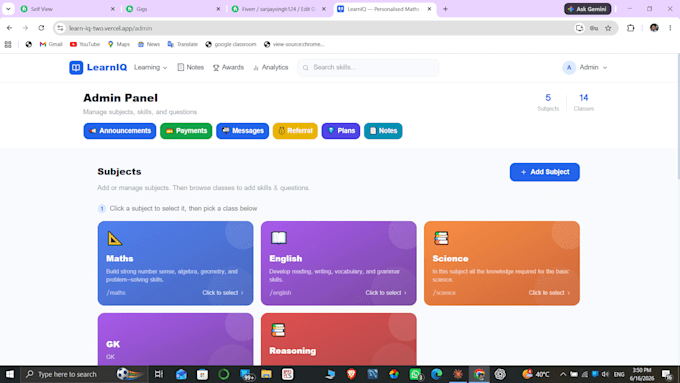Screen dimensions: 680x383
Task: Select the Science subject card
Action: (502, 263)
